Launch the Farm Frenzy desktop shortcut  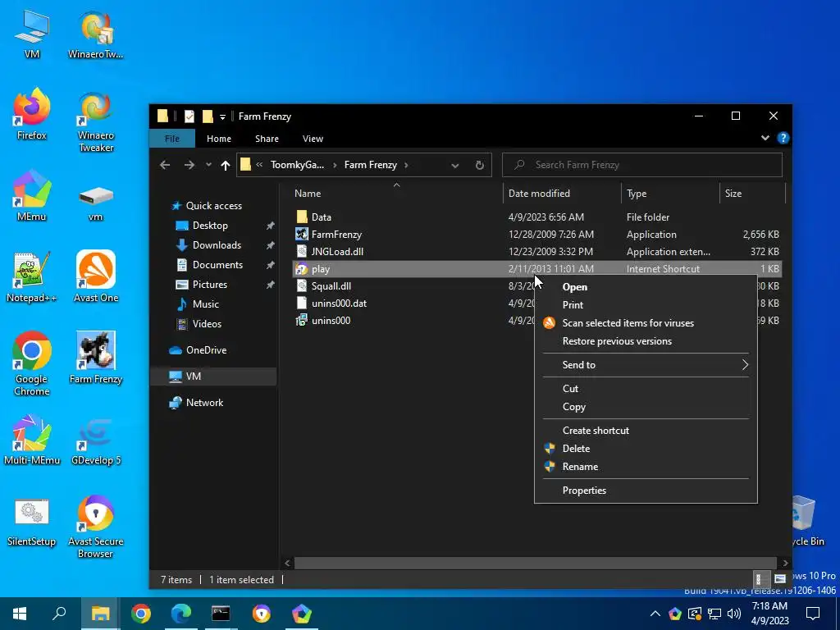coord(95,358)
